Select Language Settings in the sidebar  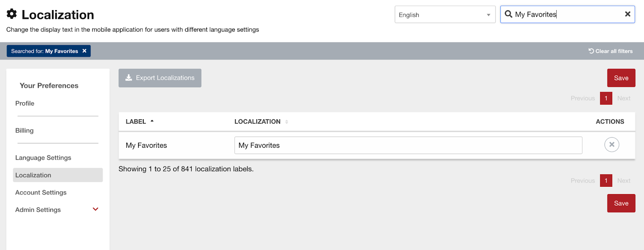43,158
